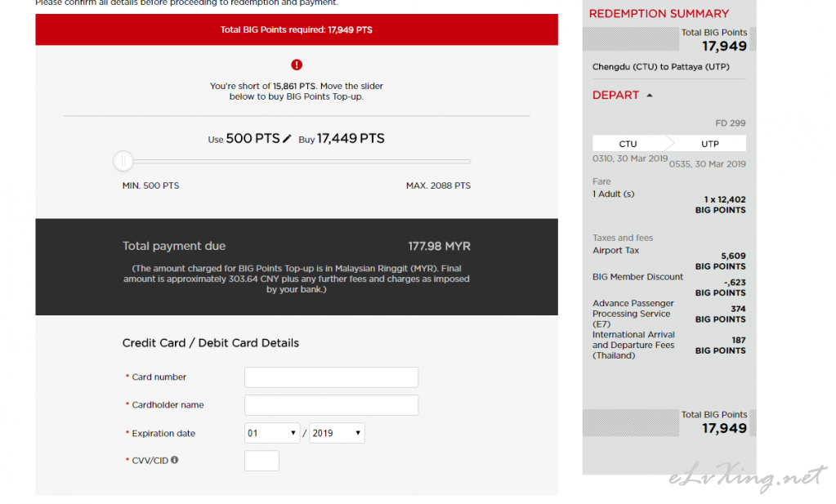Collapse the DEPART section arrow
This screenshot has width=836, height=504.
click(x=650, y=96)
